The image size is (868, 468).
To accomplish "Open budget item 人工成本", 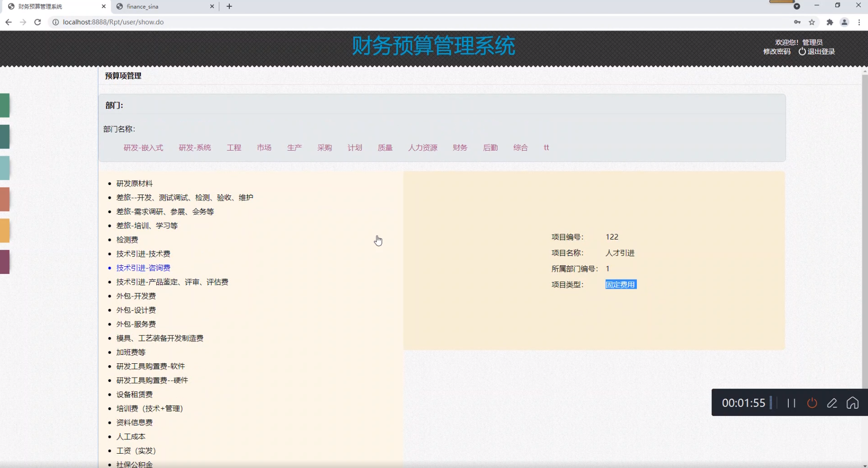I will click(x=131, y=436).
